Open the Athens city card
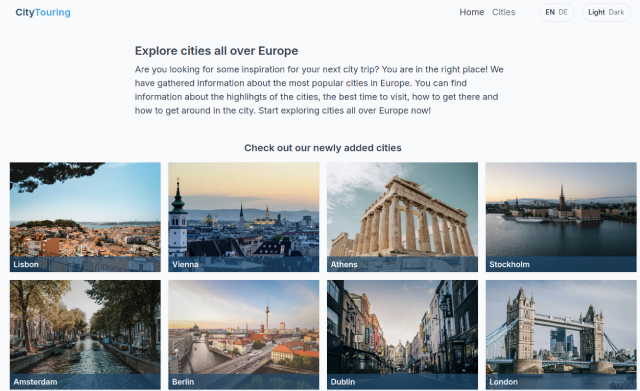Screen dimensions: 640x391 pos(402,217)
